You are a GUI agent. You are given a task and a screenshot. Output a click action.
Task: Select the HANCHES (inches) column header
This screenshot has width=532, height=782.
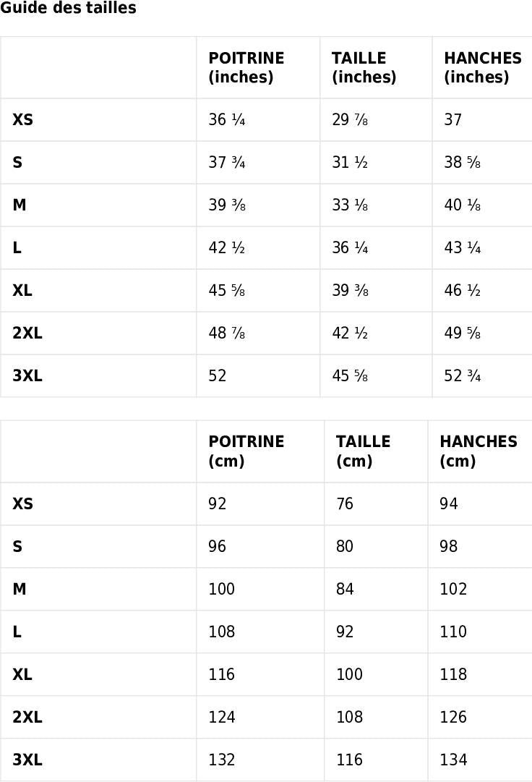[482, 67]
